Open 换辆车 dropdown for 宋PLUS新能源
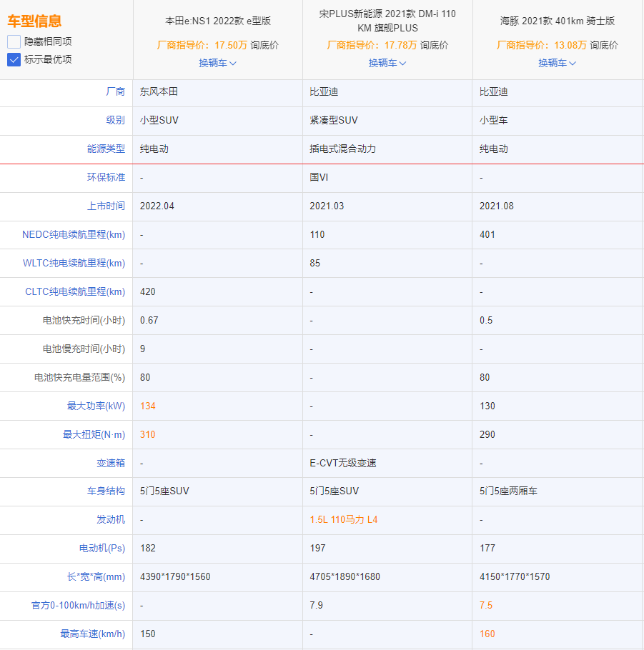Viewport: 644px width, 650px height. (387, 63)
